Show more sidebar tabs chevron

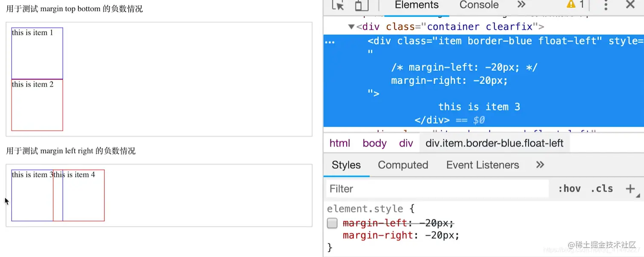[x=540, y=165]
